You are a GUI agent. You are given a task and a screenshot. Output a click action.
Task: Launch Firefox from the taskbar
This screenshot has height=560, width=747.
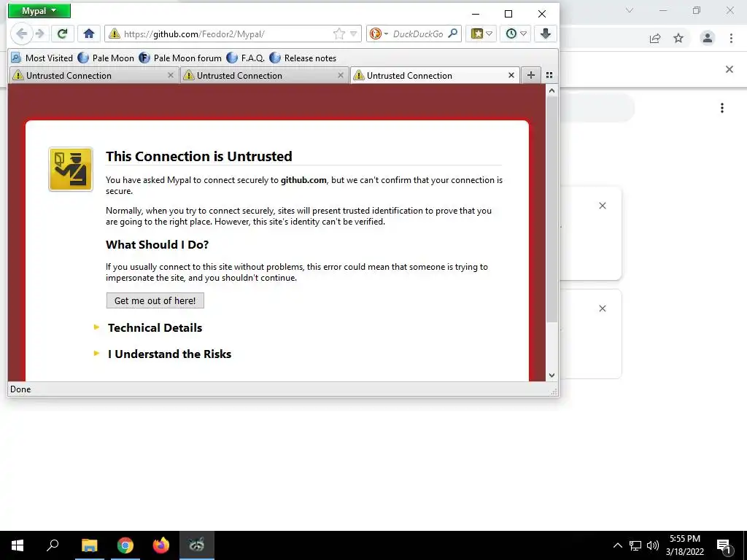tap(161, 545)
